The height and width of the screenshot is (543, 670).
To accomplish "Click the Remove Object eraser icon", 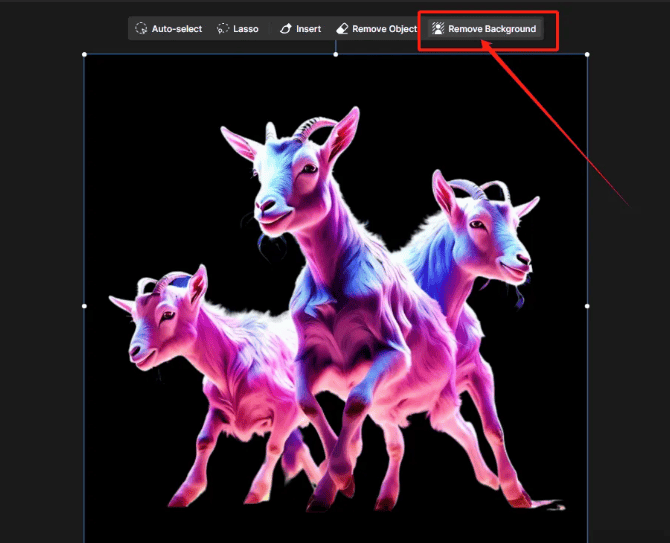I will click(343, 29).
